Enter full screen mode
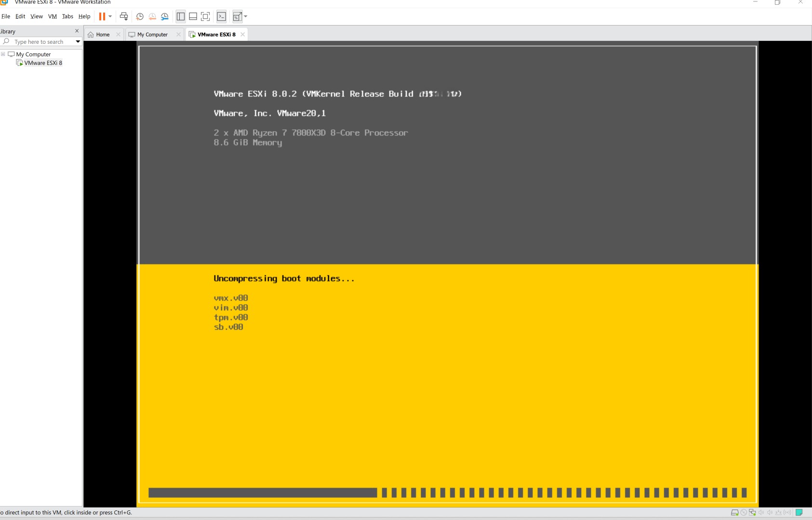 pos(205,16)
